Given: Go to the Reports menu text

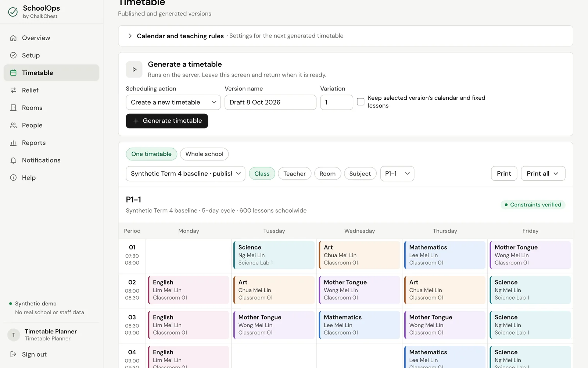Looking at the screenshot, I should click(x=34, y=143).
